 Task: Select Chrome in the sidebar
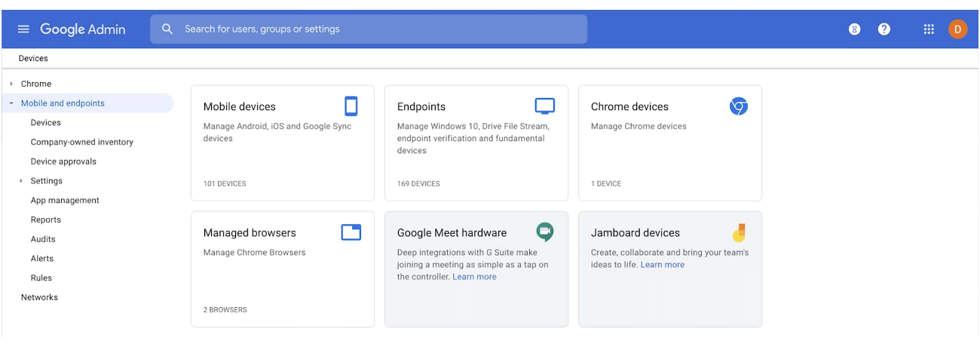pyautogui.click(x=36, y=84)
